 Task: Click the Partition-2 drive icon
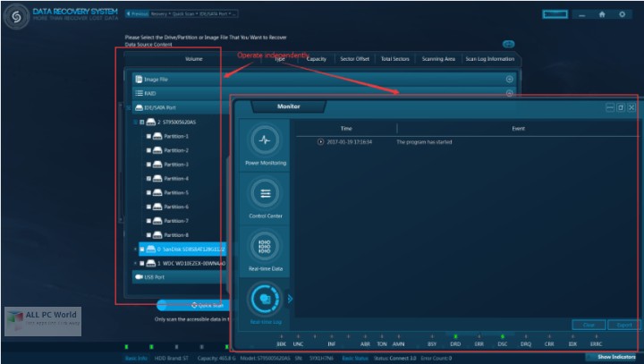click(x=157, y=150)
